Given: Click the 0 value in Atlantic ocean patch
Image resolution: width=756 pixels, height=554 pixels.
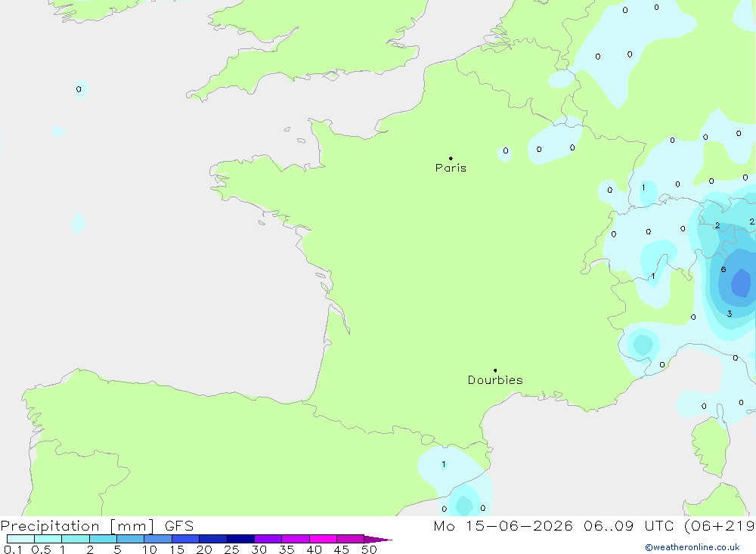Looking at the screenshot, I should point(79,89).
